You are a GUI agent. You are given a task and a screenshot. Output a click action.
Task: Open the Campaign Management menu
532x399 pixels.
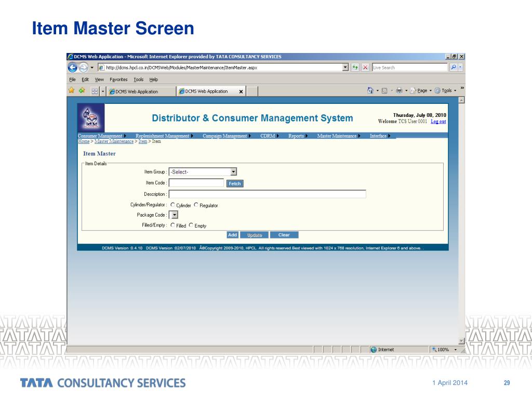(227, 136)
